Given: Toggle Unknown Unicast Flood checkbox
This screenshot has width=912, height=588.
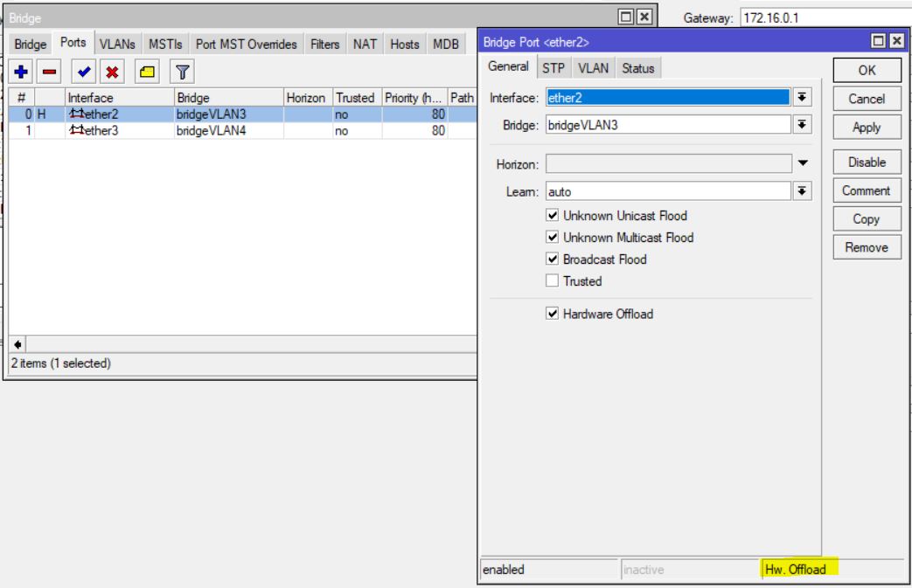Looking at the screenshot, I should (x=553, y=216).
